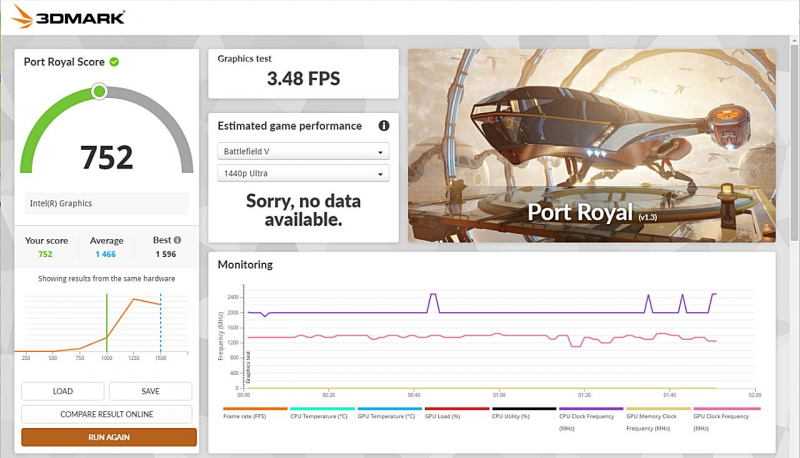Click the info icon beside Best score
Viewport: 800px width, 458px height.
point(178,240)
